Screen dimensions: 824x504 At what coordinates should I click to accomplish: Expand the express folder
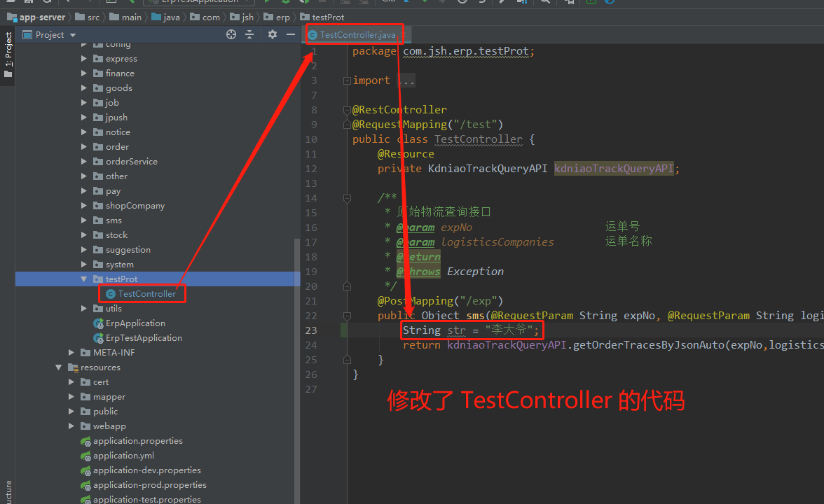(84, 59)
